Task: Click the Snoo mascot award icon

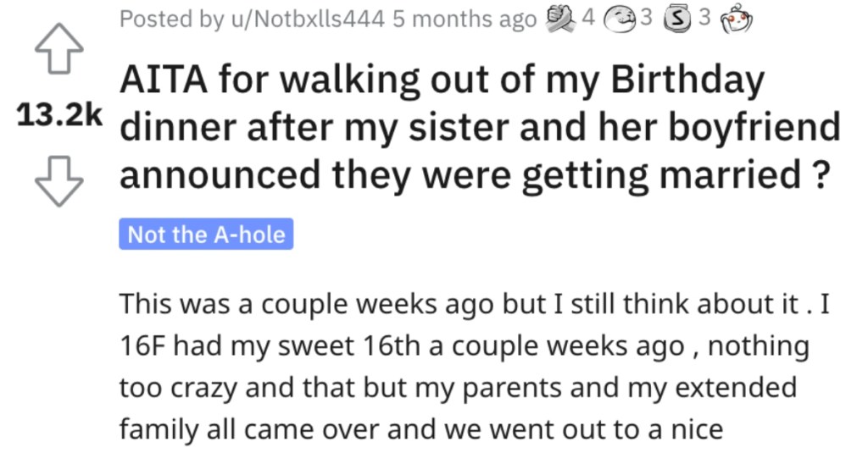Action: [x=737, y=19]
